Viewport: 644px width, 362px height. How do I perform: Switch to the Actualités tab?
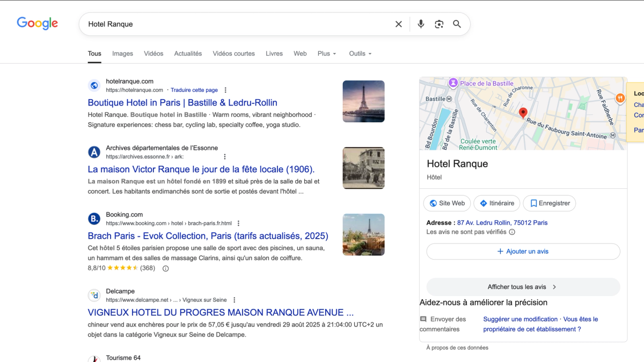(x=188, y=53)
